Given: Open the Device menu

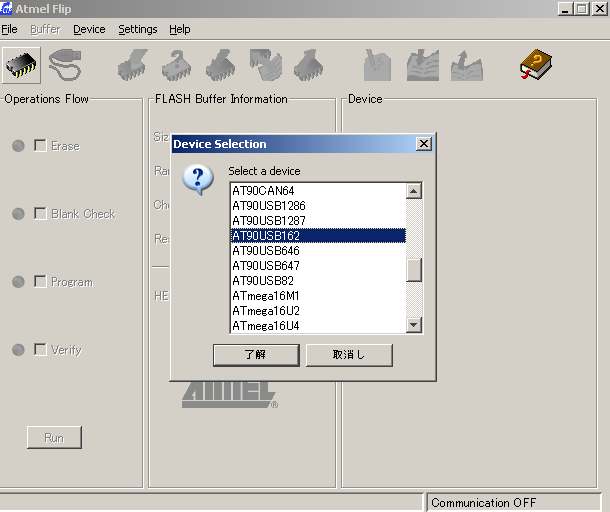Looking at the screenshot, I should (x=89, y=29).
